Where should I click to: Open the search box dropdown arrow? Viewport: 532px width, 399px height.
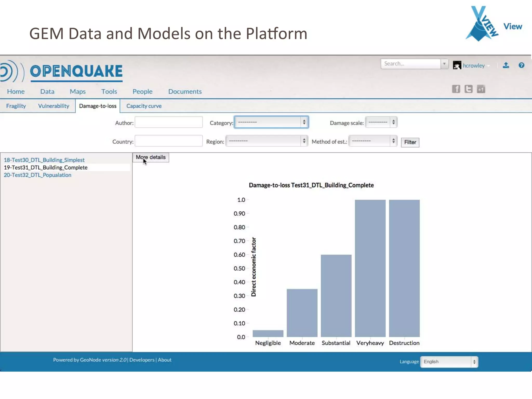pyautogui.click(x=444, y=64)
